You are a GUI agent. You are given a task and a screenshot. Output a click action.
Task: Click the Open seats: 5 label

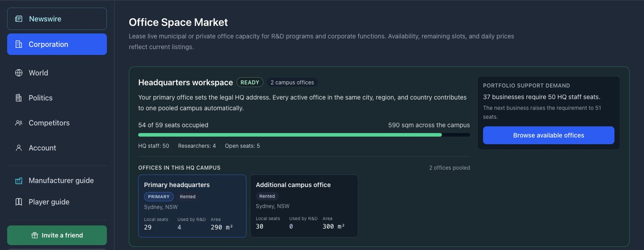[242, 146]
